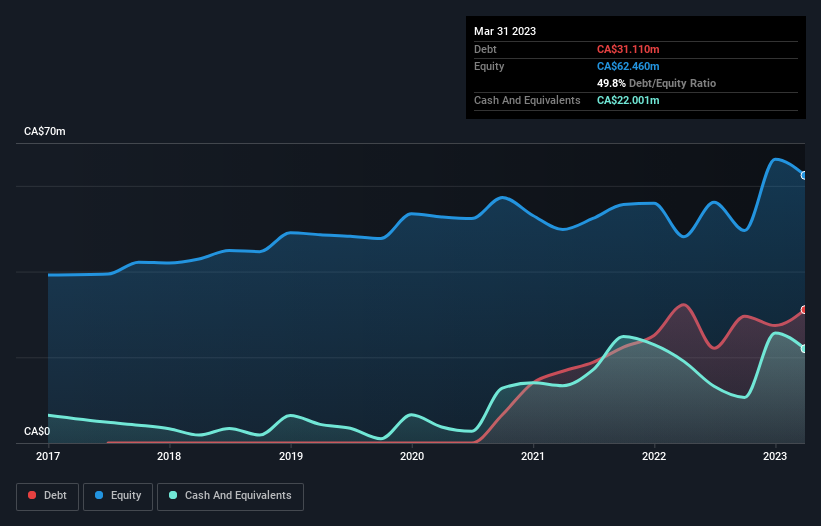This screenshot has width=821, height=526.
Task: Click the 2023 x-axis label
Action: point(775,456)
